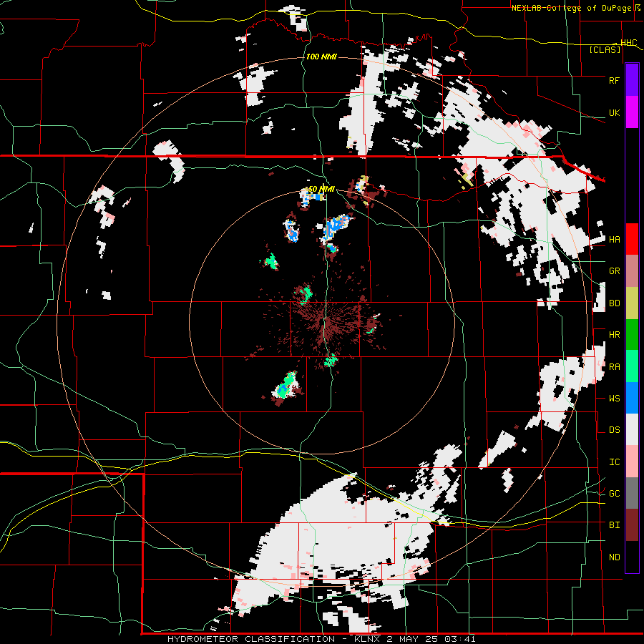
Task: Select the red HA legend swatch
Action: point(632,239)
